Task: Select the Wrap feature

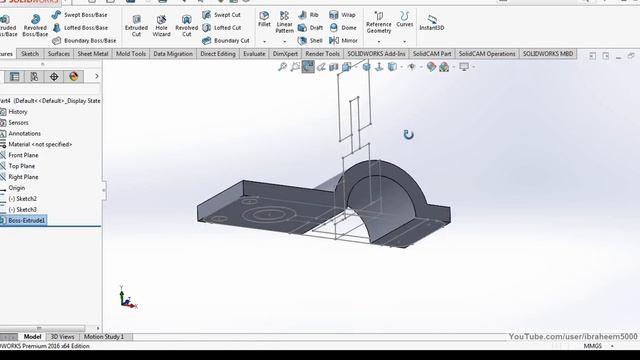Action: pos(342,15)
